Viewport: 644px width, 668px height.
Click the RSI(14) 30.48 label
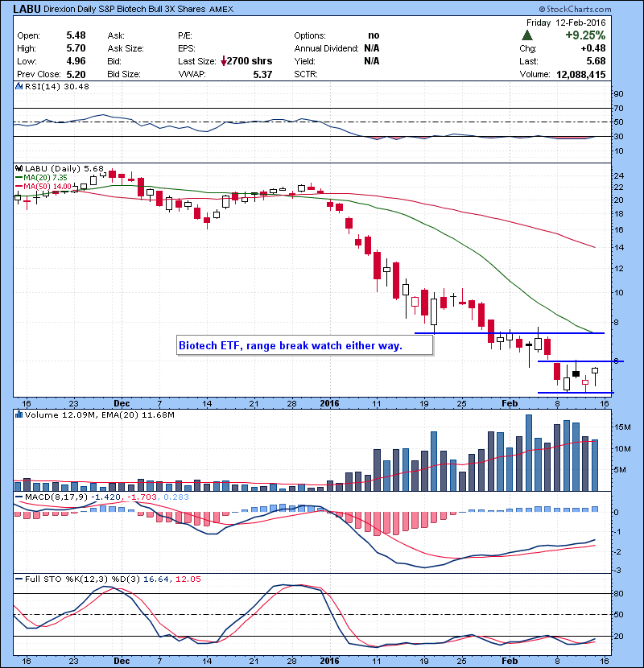tap(56, 86)
